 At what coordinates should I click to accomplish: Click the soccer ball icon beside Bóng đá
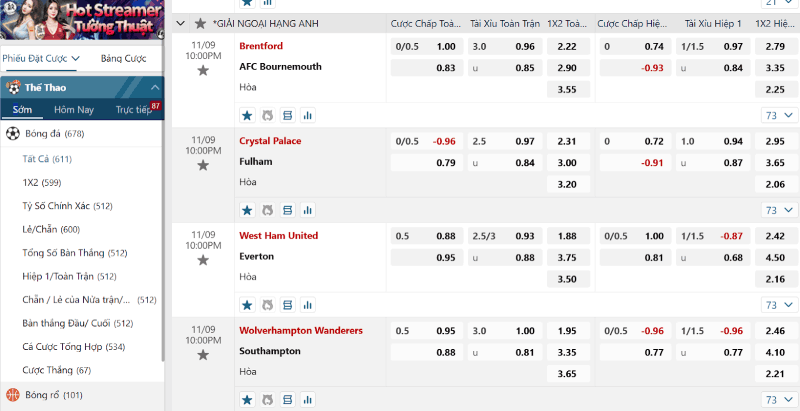(12, 134)
